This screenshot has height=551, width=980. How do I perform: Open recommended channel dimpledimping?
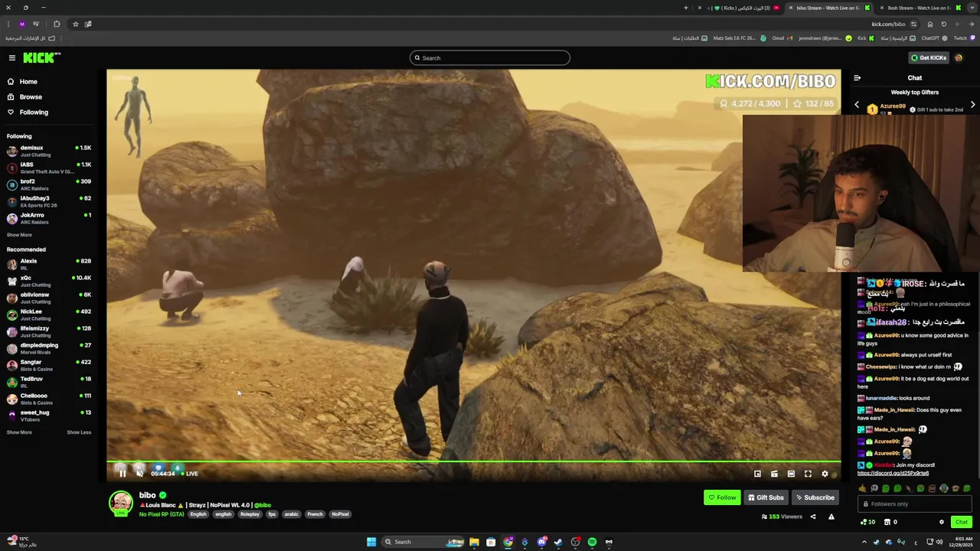(49, 348)
